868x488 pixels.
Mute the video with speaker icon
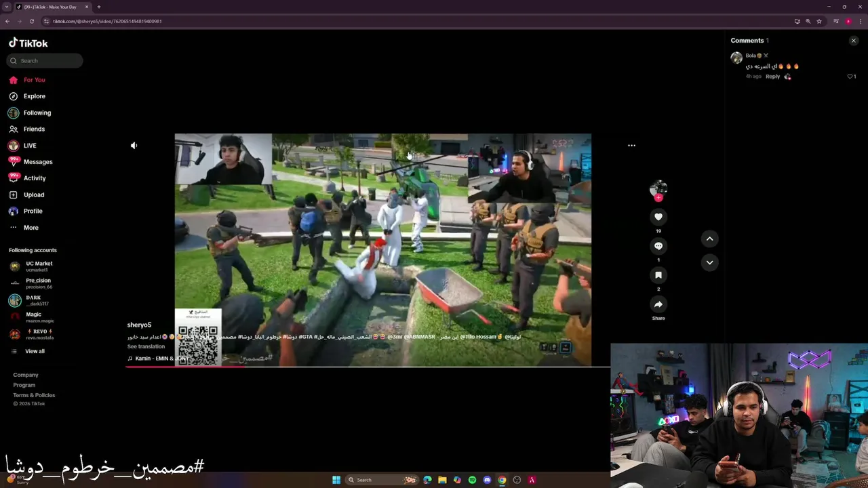[x=134, y=145]
